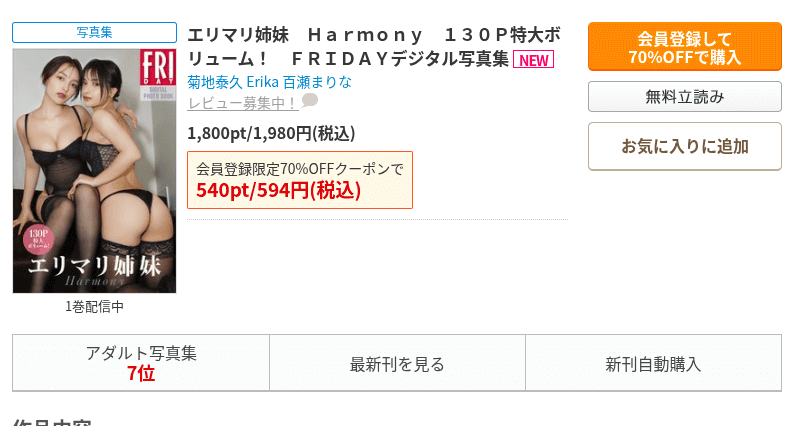The height and width of the screenshot is (426, 799).
Task: Open アダルト写真集 7位 ranking tab
Action: coord(141,363)
